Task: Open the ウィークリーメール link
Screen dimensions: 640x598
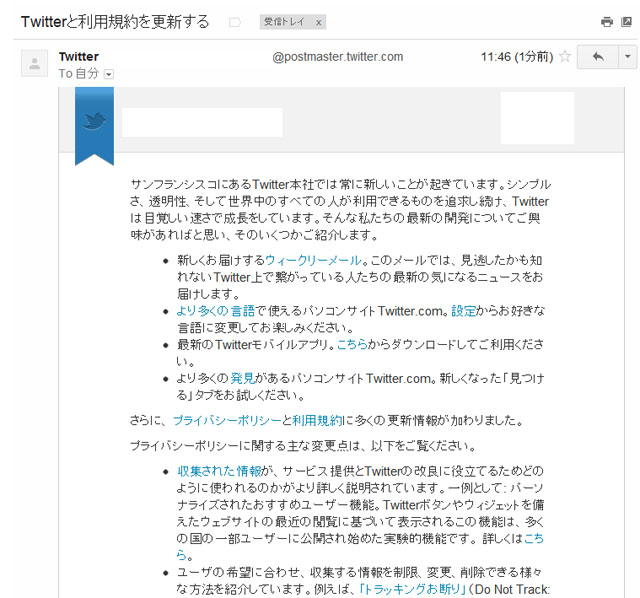Action: coord(313,260)
